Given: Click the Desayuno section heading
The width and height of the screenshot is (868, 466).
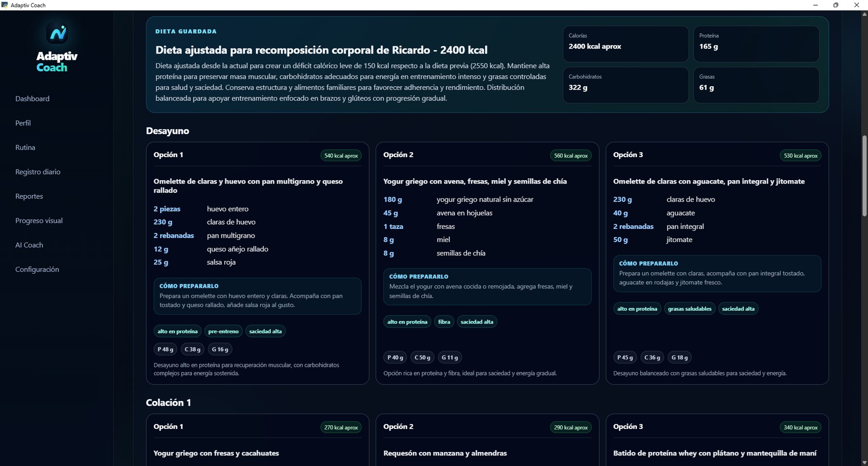Looking at the screenshot, I should pos(167,131).
